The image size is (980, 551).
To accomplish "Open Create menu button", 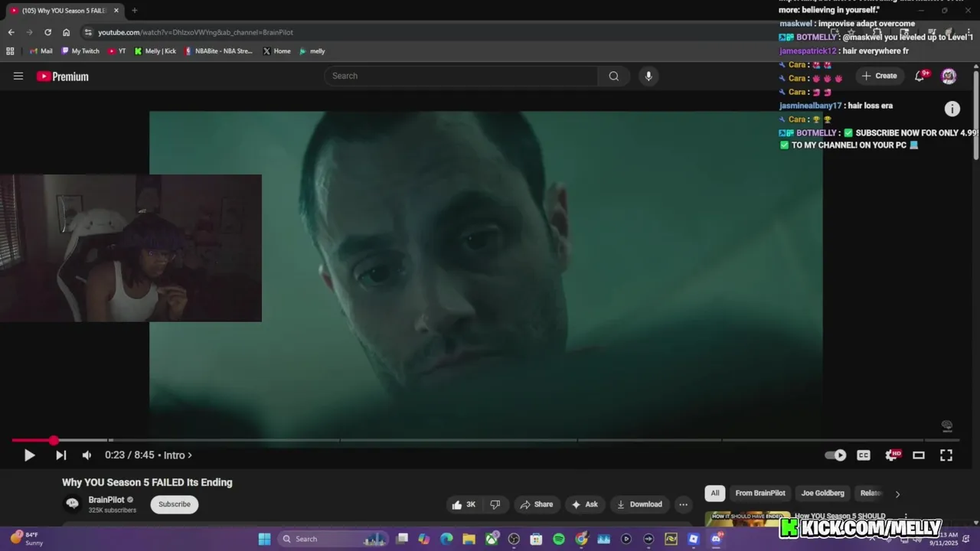I will [878, 76].
